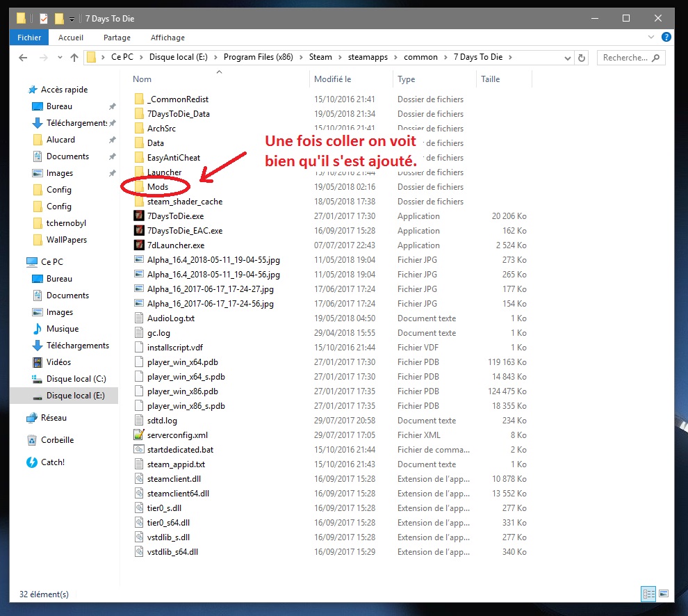Click the Recherche search field

[631, 58]
